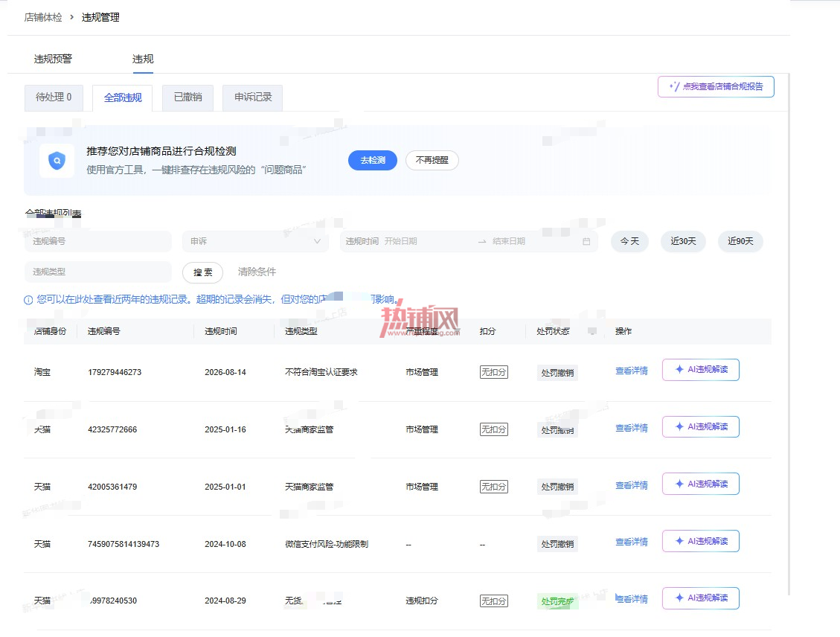The image size is (840, 637).
Task: Click AI违规解读 for violation 179279446273
Action: point(701,370)
